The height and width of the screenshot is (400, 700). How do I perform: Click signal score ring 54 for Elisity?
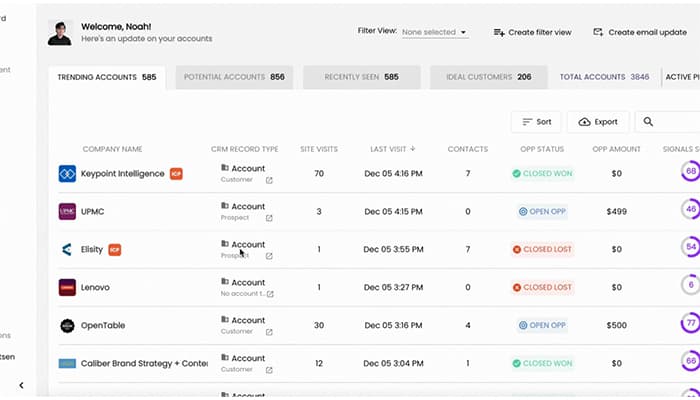point(691,247)
